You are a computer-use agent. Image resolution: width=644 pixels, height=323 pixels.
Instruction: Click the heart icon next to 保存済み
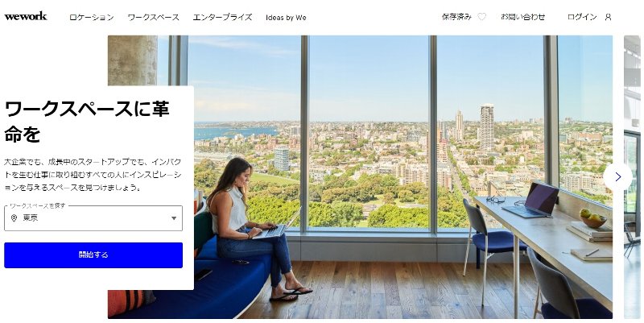click(x=481, y=17)
